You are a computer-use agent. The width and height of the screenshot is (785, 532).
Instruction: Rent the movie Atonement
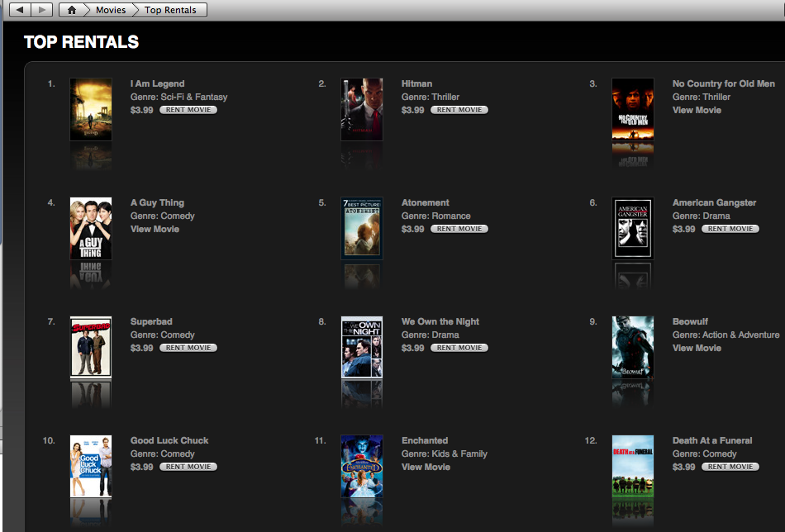[x=459, y=229]
